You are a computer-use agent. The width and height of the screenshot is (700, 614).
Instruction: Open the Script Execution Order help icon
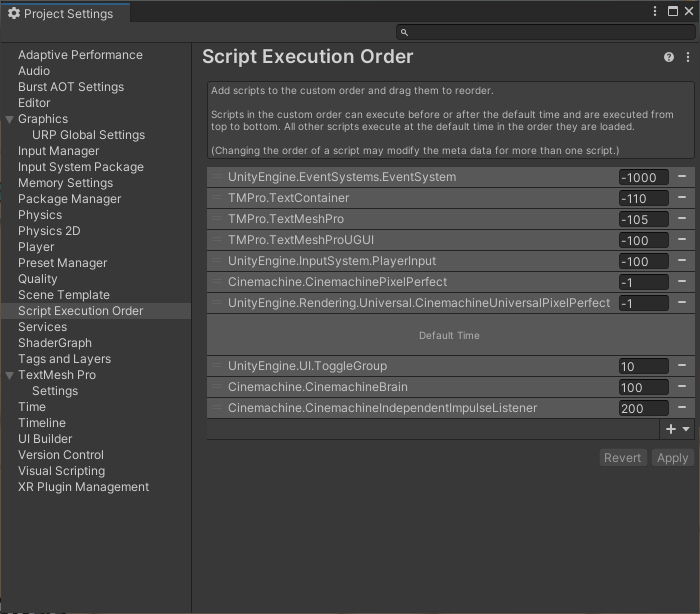pyautogui.click(x=668, y=57)
